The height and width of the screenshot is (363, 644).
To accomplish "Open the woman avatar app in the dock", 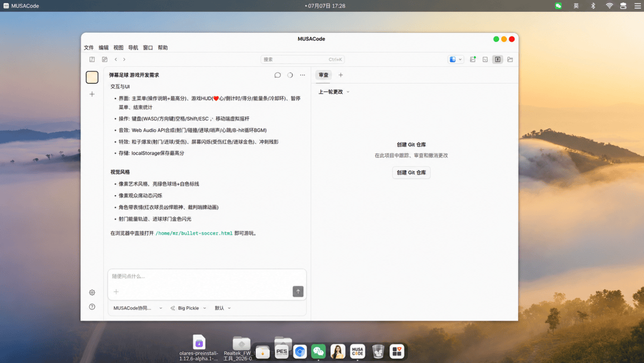I will [x=338, y=352].
